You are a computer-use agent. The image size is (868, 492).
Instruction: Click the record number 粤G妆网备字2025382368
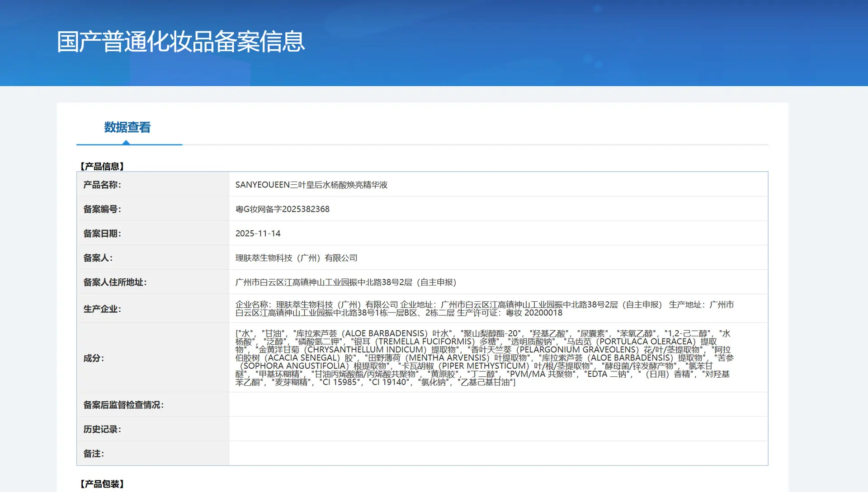[282, 209]
